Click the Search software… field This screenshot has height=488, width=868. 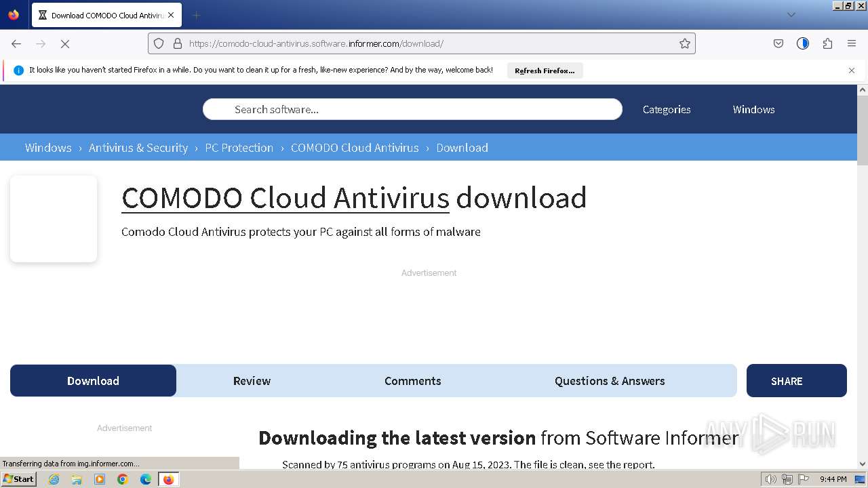pos(412,109)
